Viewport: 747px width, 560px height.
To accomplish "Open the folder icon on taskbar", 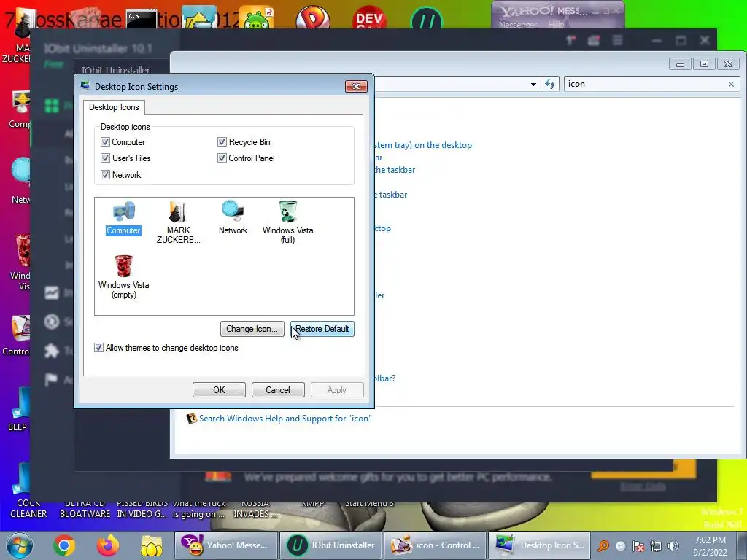I will pos(152,545).
